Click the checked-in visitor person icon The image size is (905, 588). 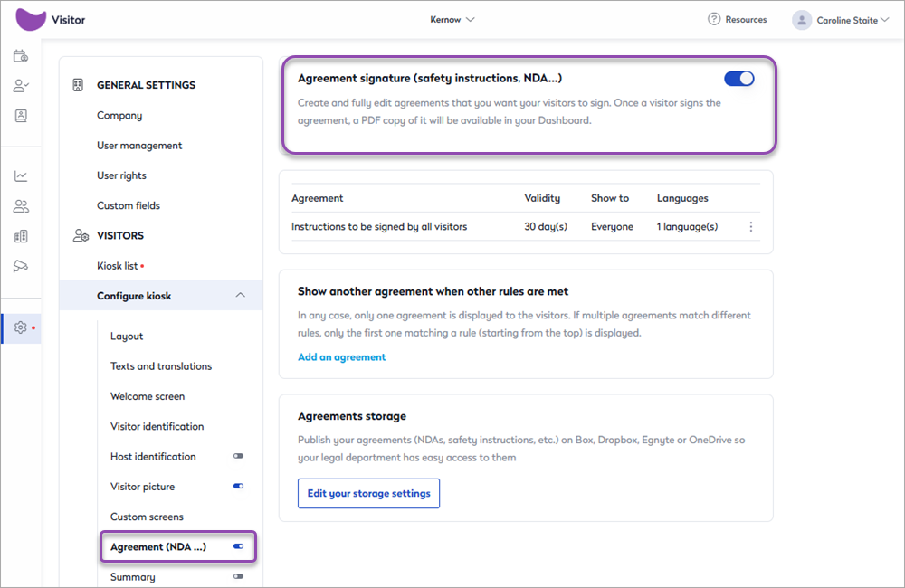(20, 86)
